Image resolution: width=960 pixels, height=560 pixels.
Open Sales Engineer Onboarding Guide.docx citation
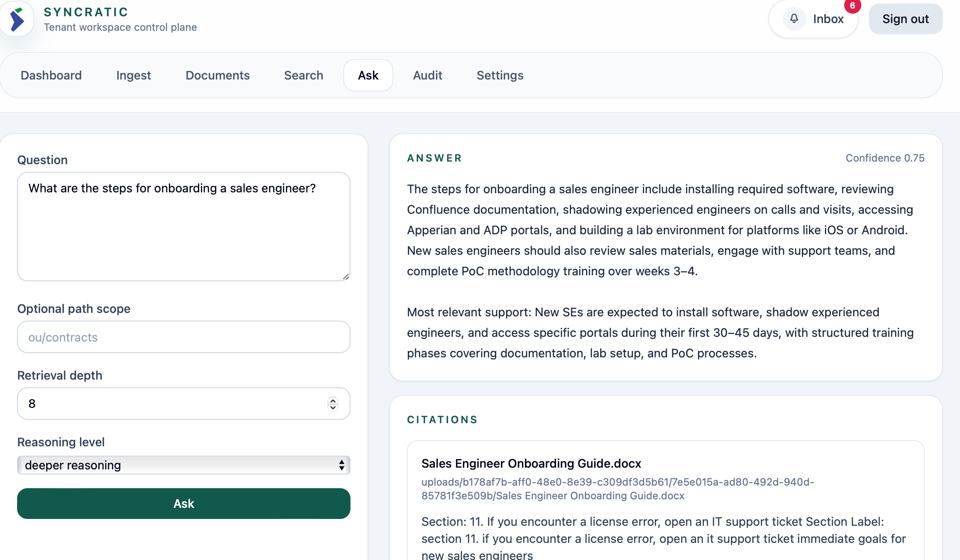pos(531,463)
